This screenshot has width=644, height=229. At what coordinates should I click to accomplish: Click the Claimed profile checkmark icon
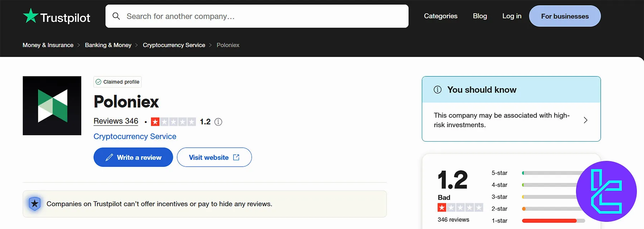coord(98,82)
